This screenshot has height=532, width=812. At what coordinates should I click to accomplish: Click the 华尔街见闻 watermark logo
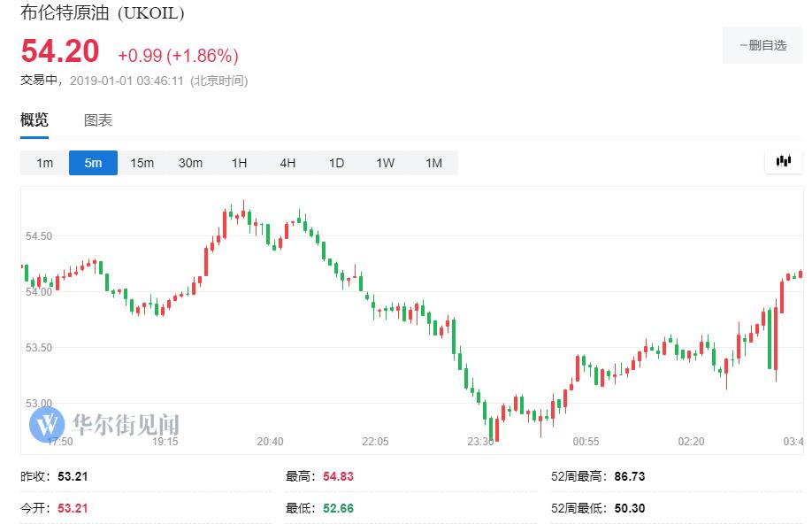point(104,422)
